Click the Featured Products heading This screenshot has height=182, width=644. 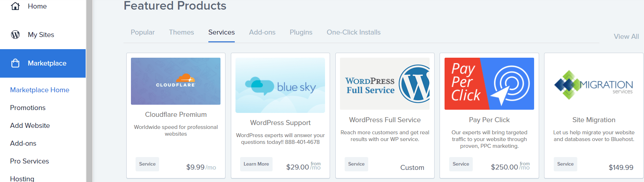pos(175,6)
